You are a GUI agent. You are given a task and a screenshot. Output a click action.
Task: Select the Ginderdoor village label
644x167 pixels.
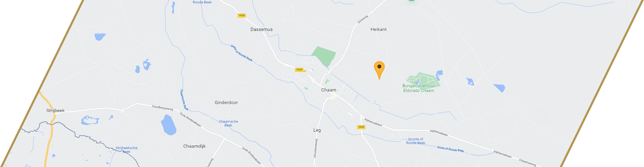pyautogui.click(x=226, y=102)
